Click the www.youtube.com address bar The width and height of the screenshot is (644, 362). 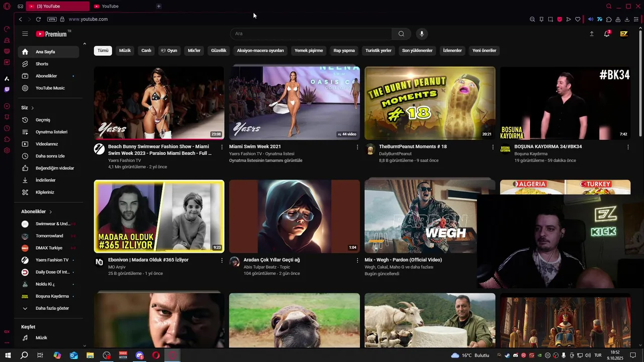(88, 19)
